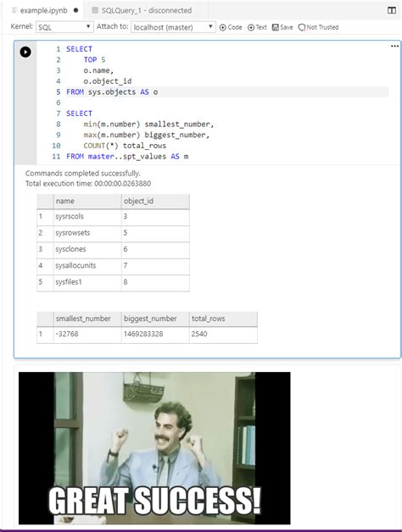Click code line 11 FROM master..spt_values
Image resolution: width=402 pixels, height=532 pixels.
[127, 157]
